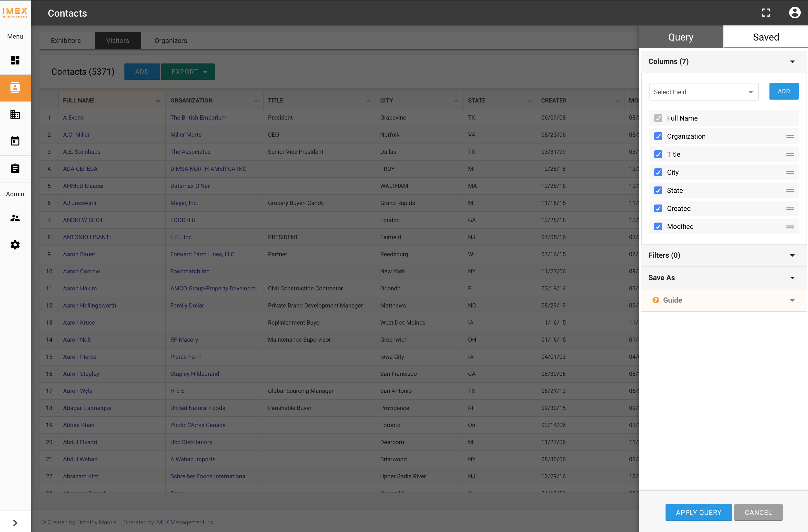Open the A Evans contact link
808x532 pixels.
tap(73, 117)
